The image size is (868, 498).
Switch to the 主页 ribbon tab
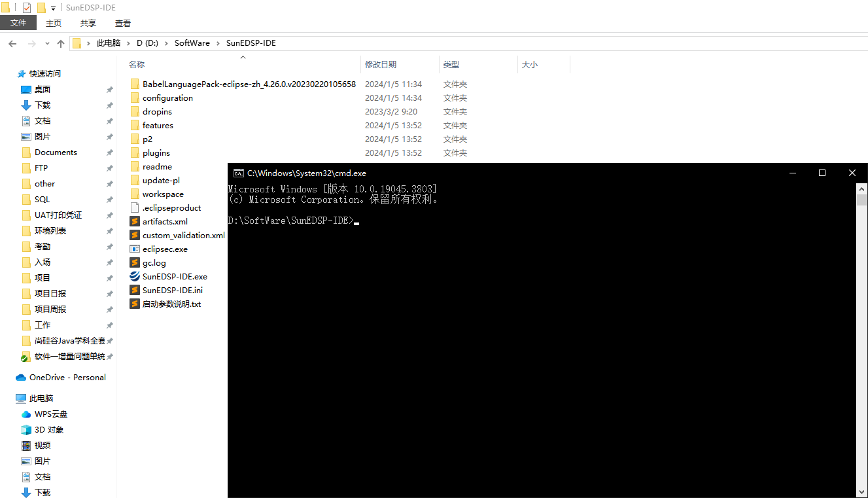click(x=54, y=23)
